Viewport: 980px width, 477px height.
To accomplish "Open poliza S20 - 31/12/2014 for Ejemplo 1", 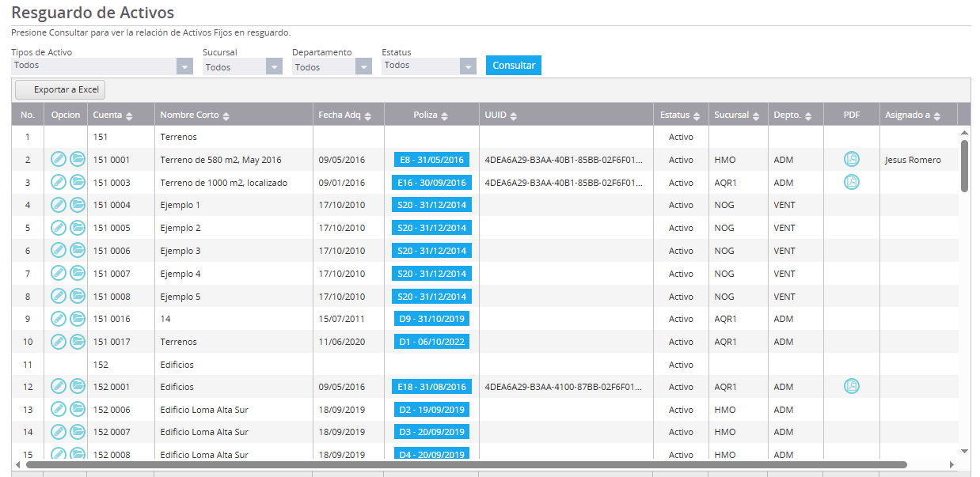I will click(x=431, y=205).
